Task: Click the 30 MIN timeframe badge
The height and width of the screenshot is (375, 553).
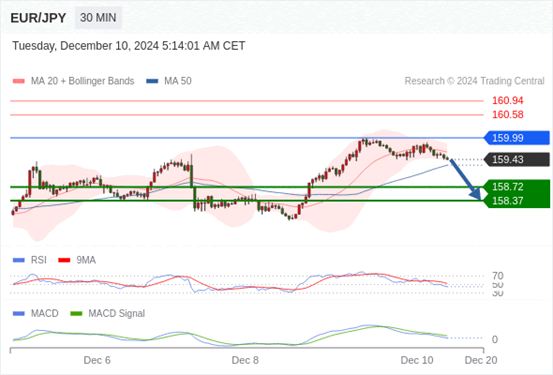Action: pyautogui.click(x=98, y=18)
